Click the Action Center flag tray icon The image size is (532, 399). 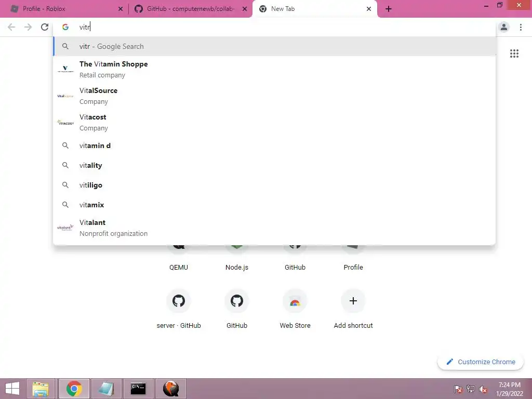click(458, 389)
